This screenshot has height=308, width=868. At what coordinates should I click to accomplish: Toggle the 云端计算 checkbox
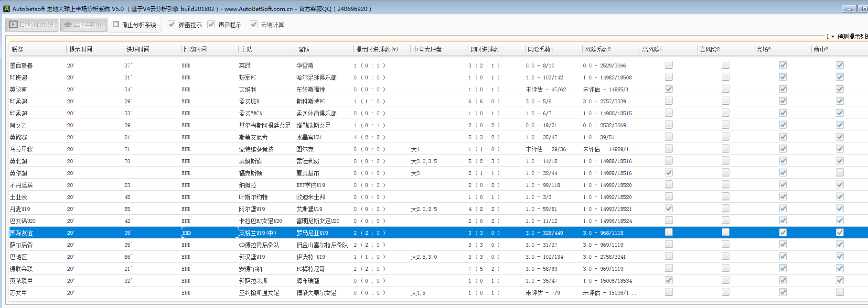tap(254, 24)
